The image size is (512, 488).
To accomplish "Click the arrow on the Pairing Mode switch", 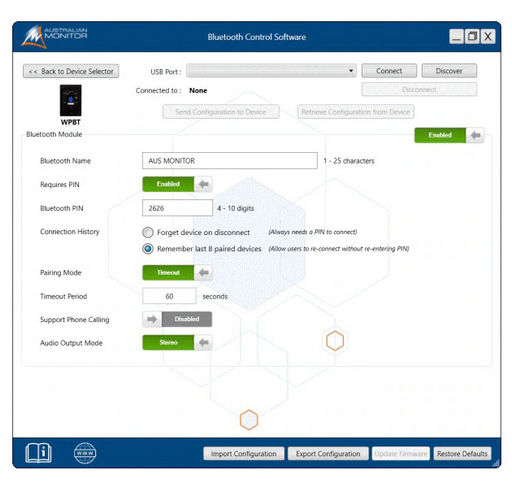I will click(x=203, y=273).
